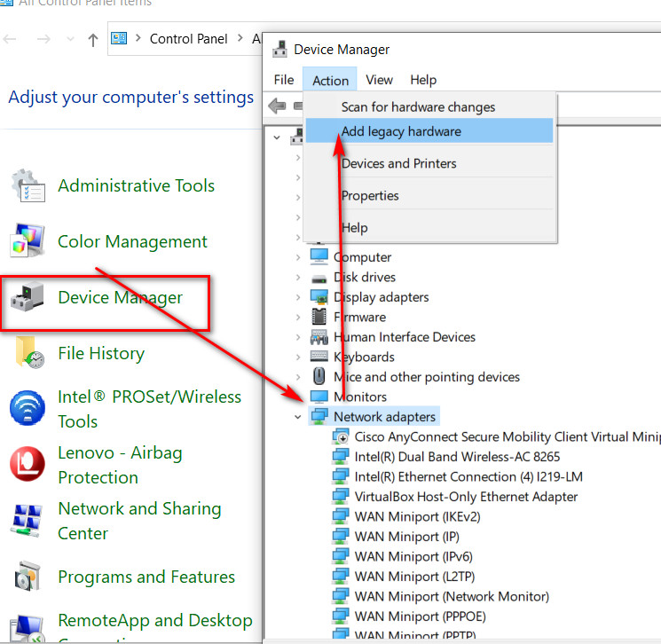
Task: Select WAN Miniport (L2TP) entry
Action: click(414, 577)
